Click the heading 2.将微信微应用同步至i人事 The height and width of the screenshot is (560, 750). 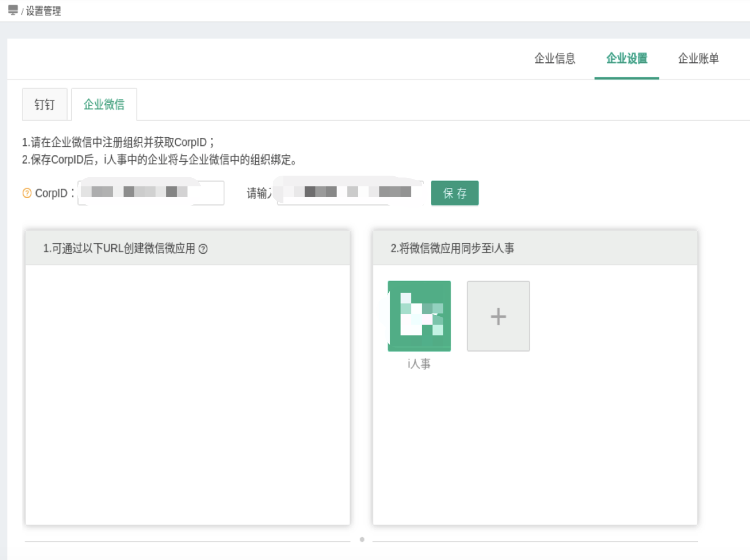452,248
